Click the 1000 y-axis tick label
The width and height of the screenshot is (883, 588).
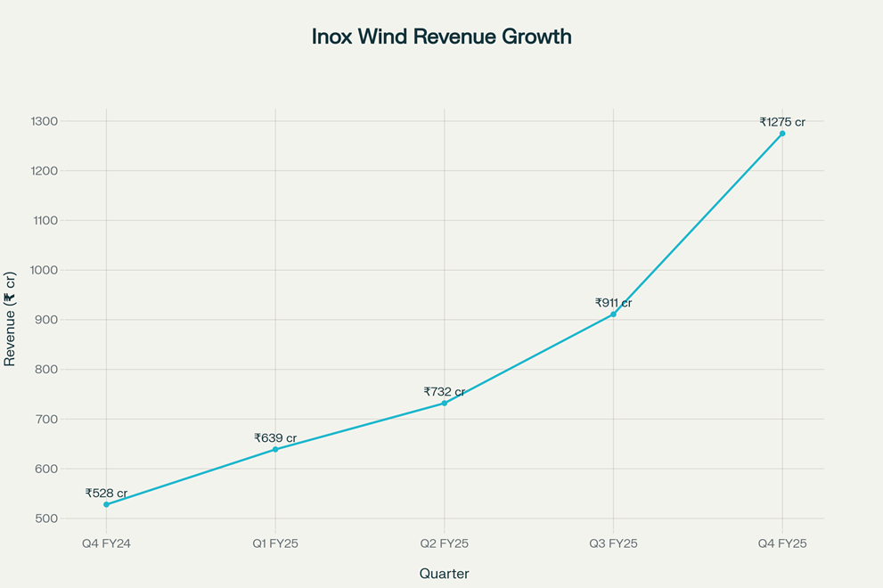[x=44, y=270]
